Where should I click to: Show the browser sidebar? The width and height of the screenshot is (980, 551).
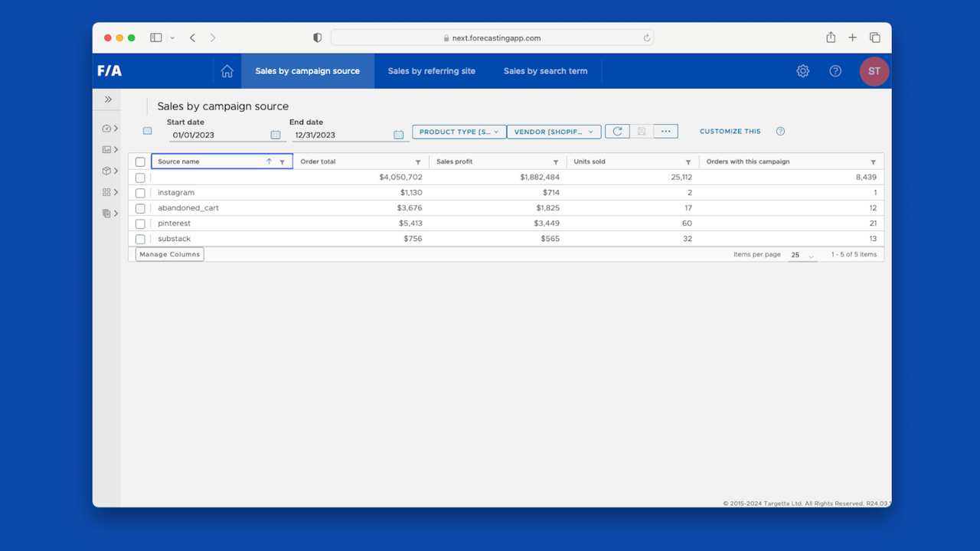[x=156, y=37]
